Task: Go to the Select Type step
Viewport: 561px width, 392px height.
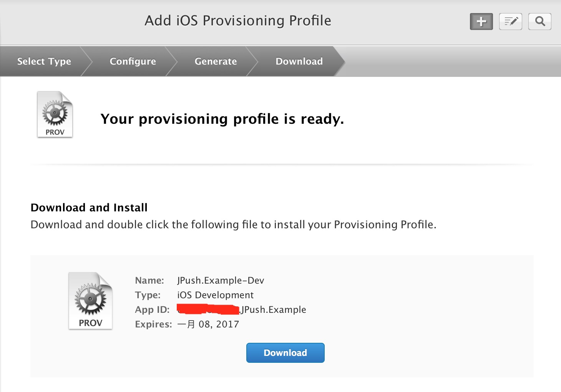Action: click(44, 61)
